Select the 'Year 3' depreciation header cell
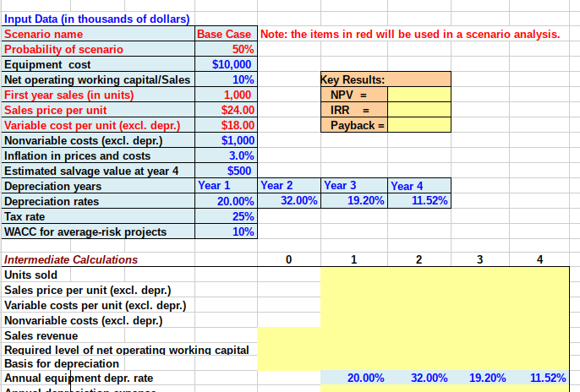This screenshot has height=392, width=580. click(x=354, y=186)
